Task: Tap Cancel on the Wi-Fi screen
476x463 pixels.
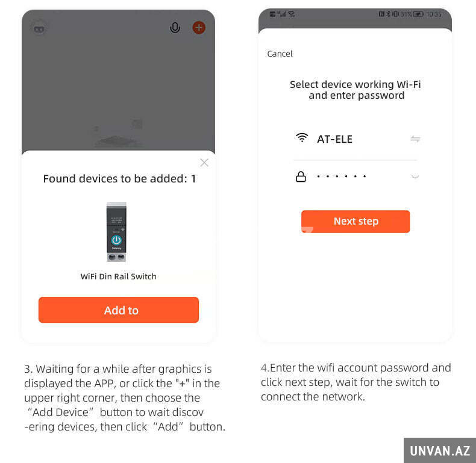Action: (280, 54)
